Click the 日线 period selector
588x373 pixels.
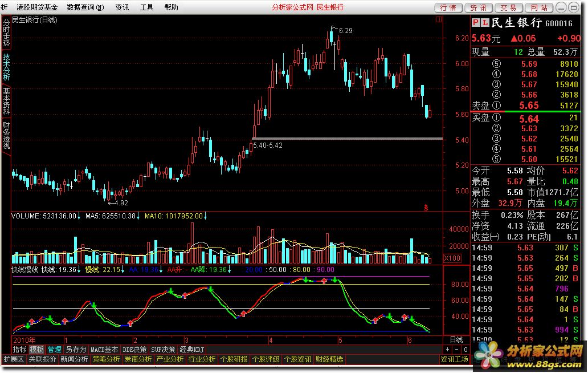coord(456,339)
